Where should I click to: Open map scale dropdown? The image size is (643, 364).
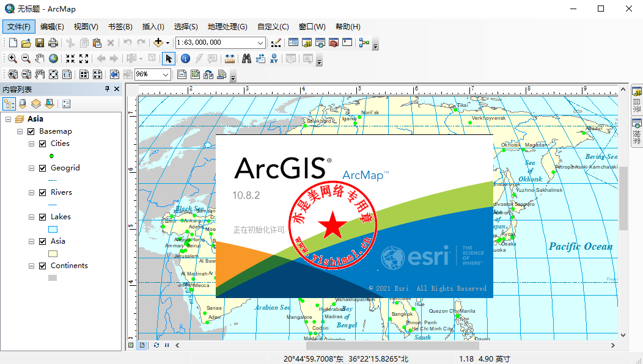(x=260, y=43)
